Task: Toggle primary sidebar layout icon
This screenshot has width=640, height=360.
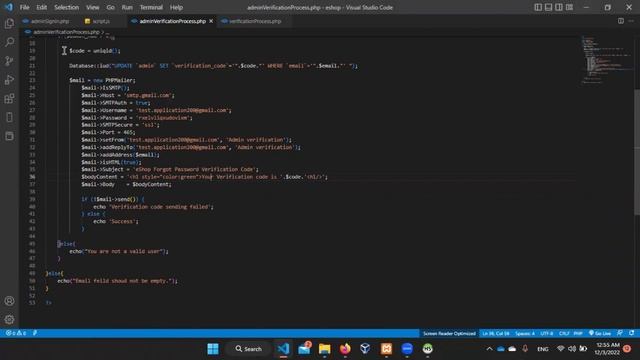Action: [538, 7]
